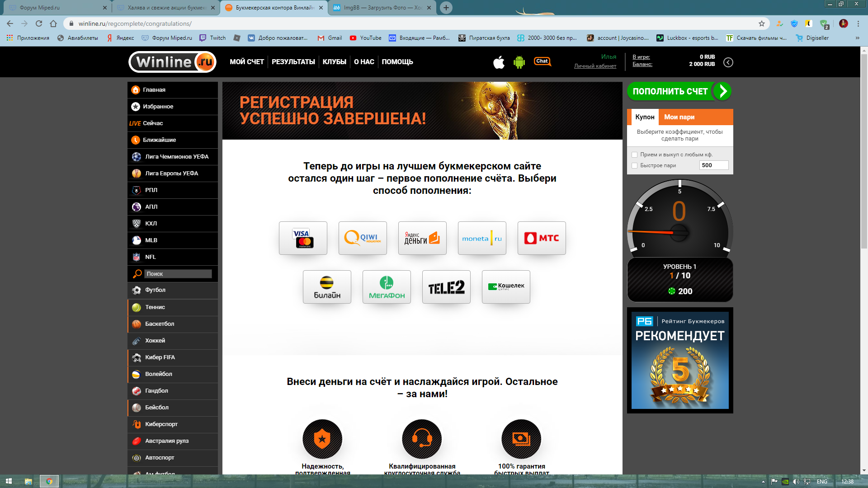Open 'КЛУБЫ' menu item
This screenshot has height=488, width=868.
(335, 62)
